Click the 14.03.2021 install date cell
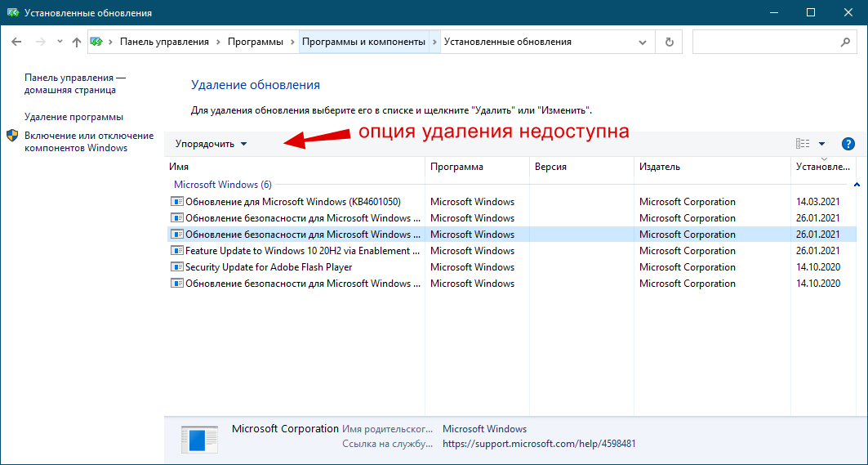Viewport: 868px width, 465px height. 818,202
